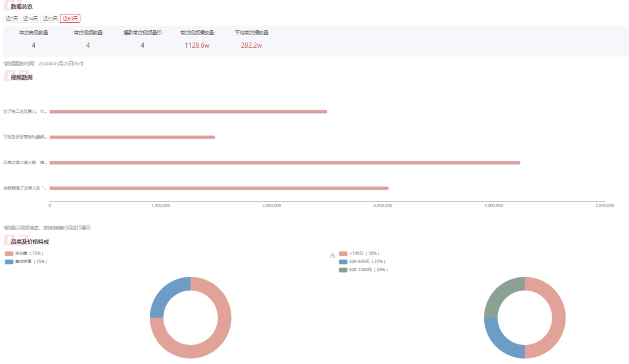
Task: Select the 近14天 time range tab
Action: (x=30, y=19)
